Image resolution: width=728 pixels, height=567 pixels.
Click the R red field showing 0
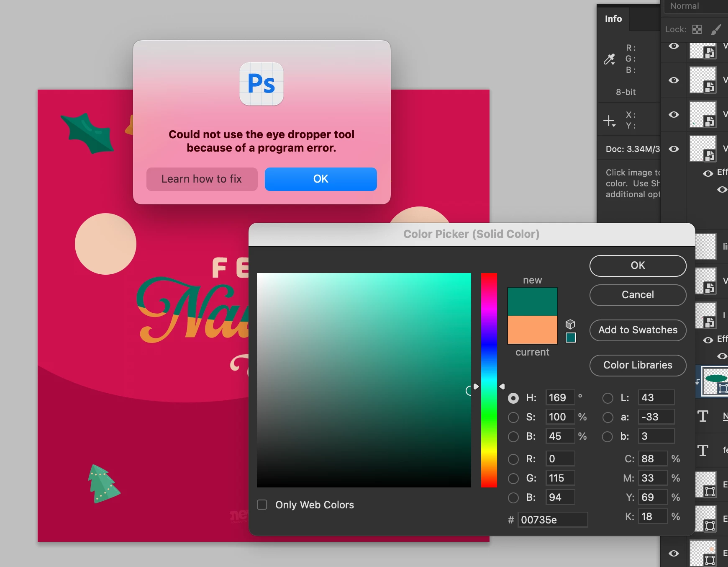pyautogui.click(x=560, y=459)
